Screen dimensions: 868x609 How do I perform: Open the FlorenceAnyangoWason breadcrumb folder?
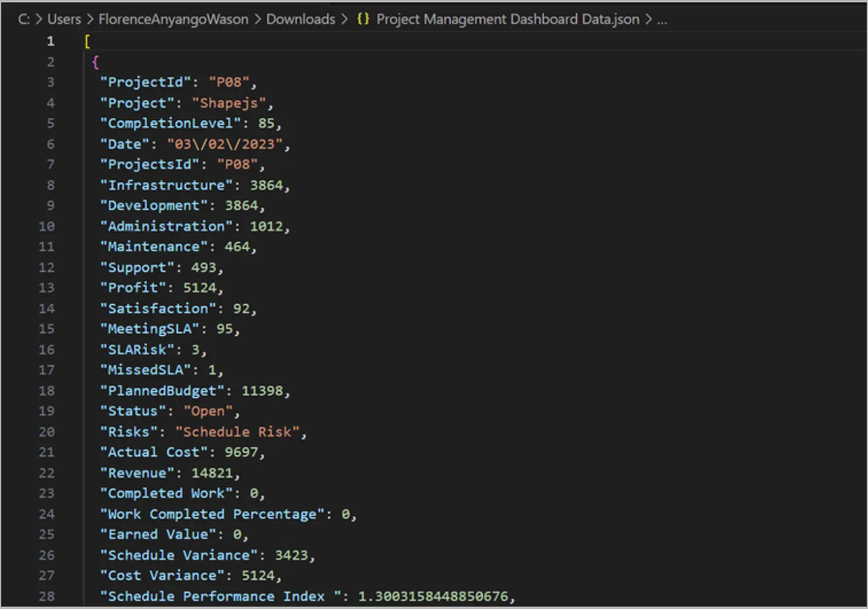[173, 19]
